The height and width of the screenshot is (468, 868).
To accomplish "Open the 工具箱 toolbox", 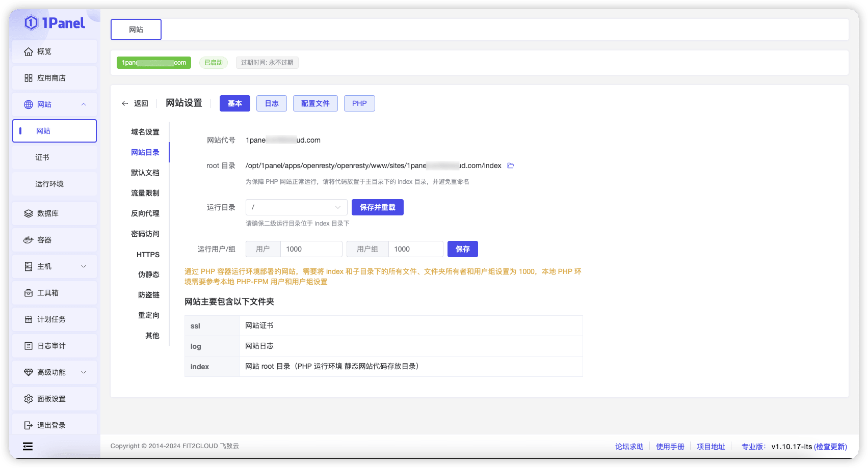I will [x=47, y=292].
